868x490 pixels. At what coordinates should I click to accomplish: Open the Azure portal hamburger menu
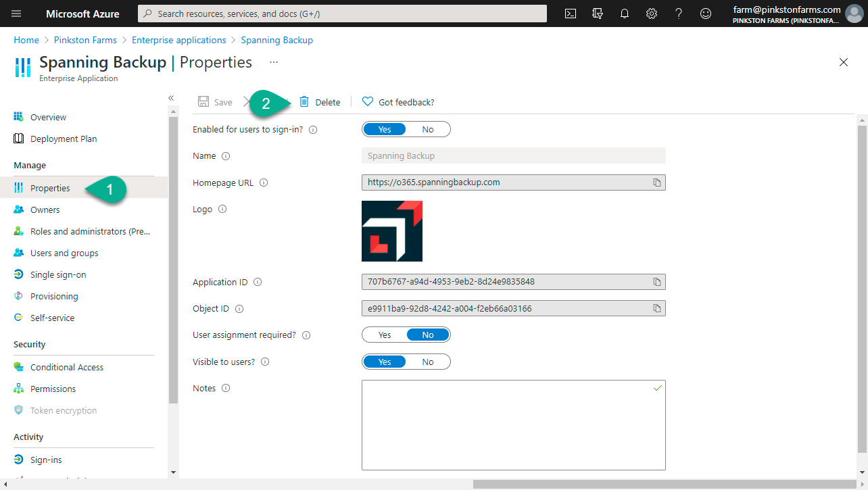(x=17, y=14)
